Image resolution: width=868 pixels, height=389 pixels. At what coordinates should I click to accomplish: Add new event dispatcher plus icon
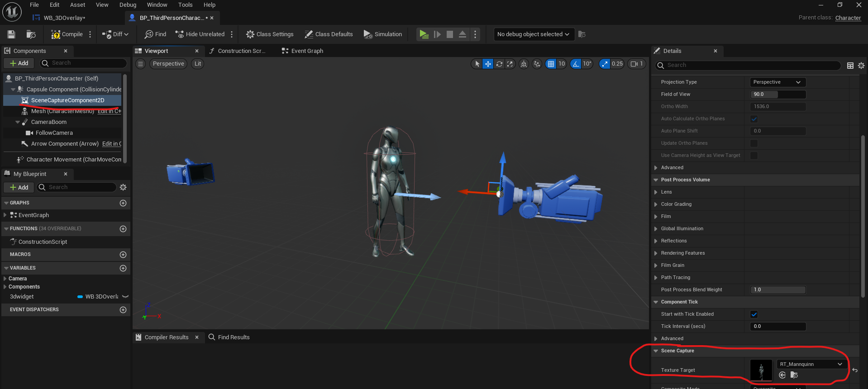tap(123, 310)
